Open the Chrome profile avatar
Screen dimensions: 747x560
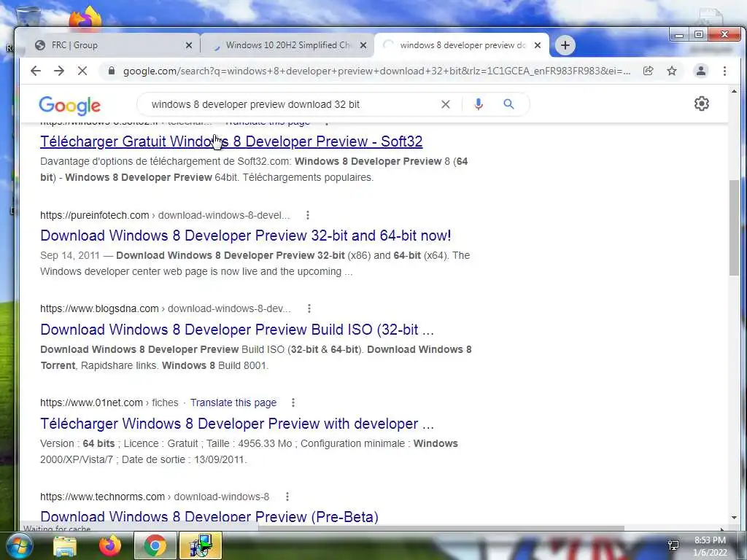coord(701,71)
